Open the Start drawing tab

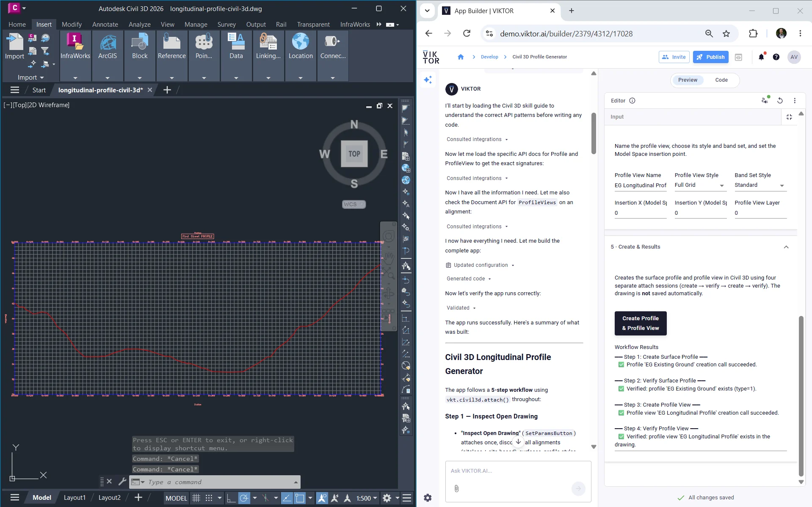(x=39, y=90)
